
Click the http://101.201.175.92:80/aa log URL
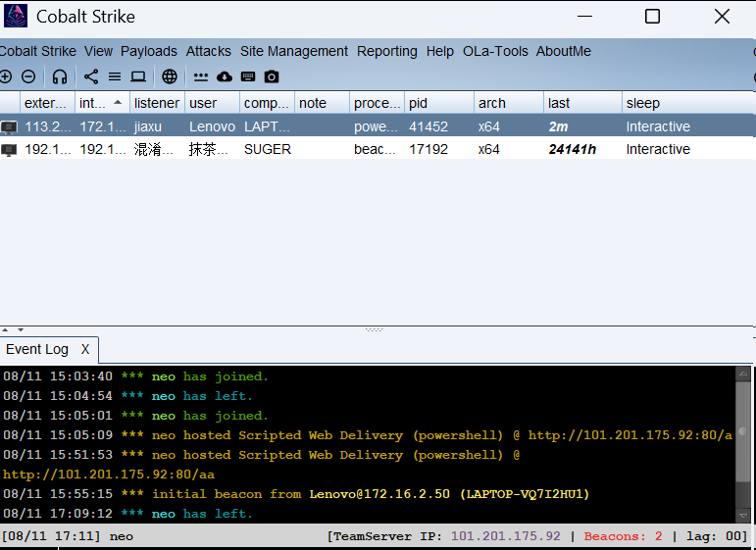(109, 475)
